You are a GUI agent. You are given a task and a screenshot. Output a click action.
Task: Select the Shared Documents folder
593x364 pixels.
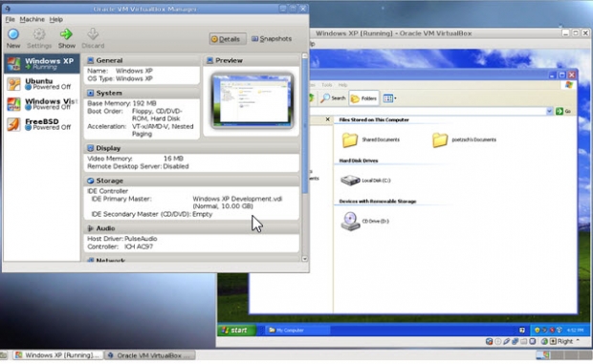(x=371, y=139)
